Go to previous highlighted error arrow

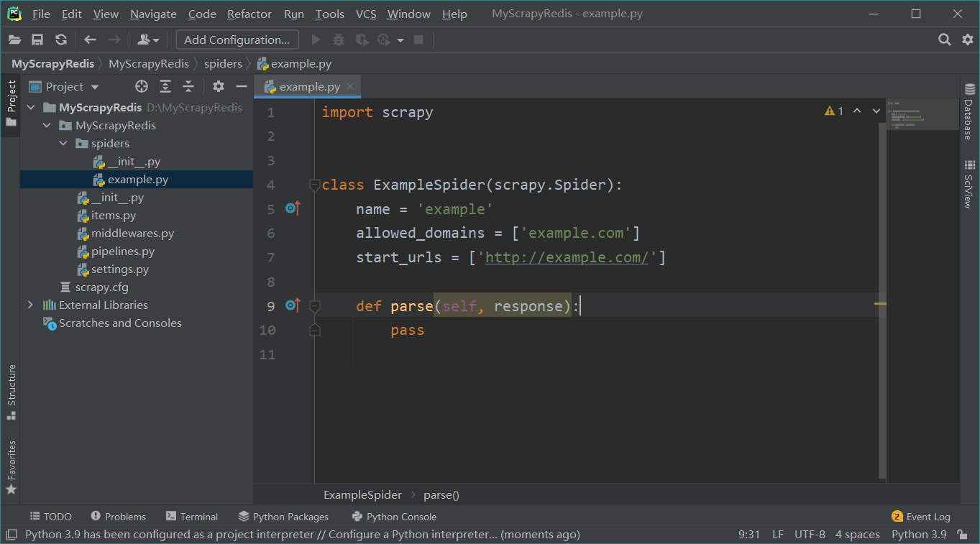(857, 111)
